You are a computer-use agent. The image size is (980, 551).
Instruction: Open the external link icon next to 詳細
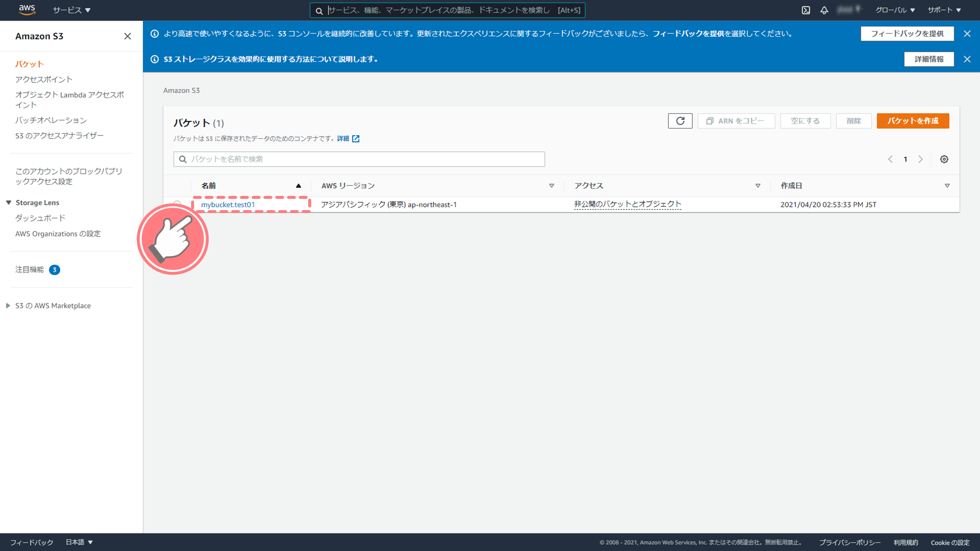[356, 139]
